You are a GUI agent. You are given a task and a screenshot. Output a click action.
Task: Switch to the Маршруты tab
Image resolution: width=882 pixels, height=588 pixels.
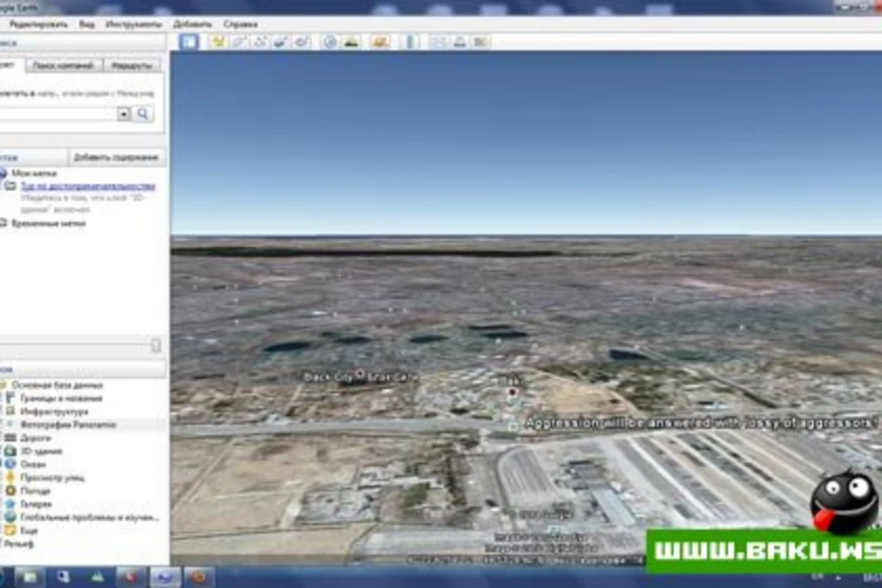(x=132, y=65)
